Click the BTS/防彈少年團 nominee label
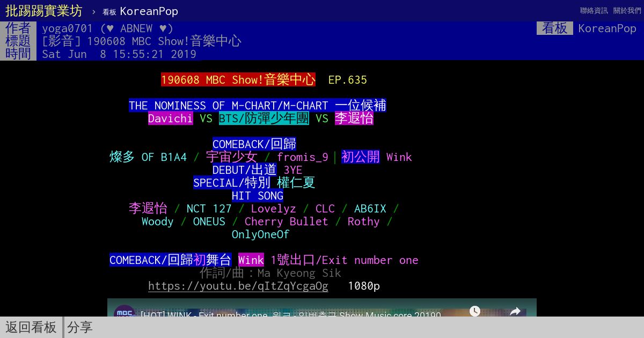Image resolution: width=644 pixels, height=338 pixels. pyautogui.click(x=264, y=119)
